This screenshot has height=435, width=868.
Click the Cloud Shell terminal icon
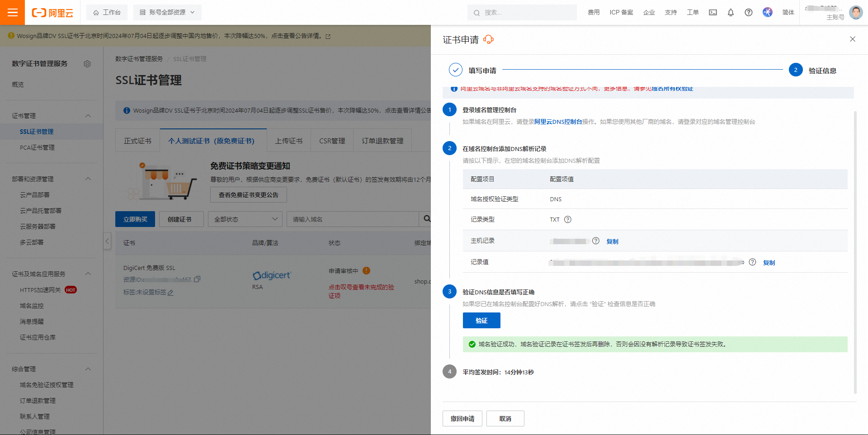click(713, 12)
